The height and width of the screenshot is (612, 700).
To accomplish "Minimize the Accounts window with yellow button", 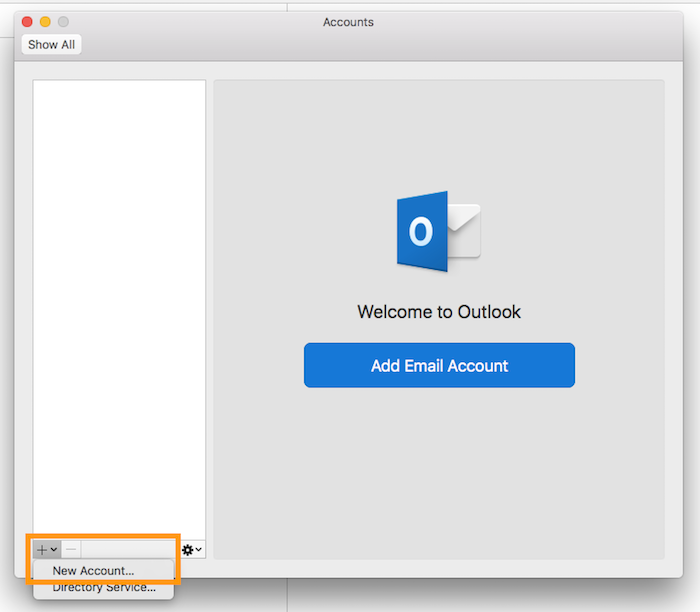I will [45, 22].
